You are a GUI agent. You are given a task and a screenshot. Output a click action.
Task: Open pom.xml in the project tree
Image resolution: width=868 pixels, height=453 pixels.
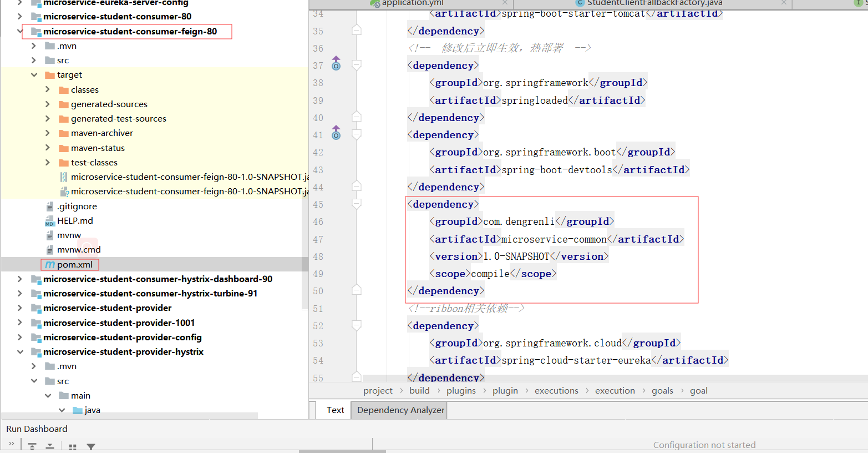[74, 265]
